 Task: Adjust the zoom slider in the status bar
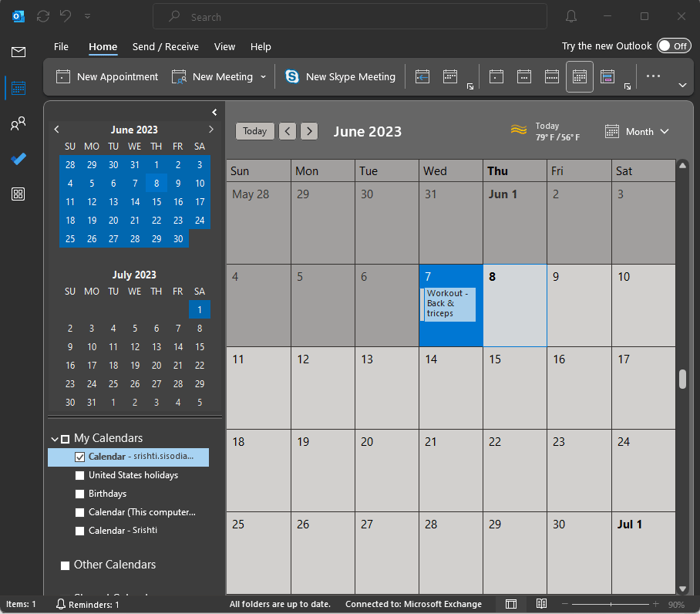pos(611,604)
